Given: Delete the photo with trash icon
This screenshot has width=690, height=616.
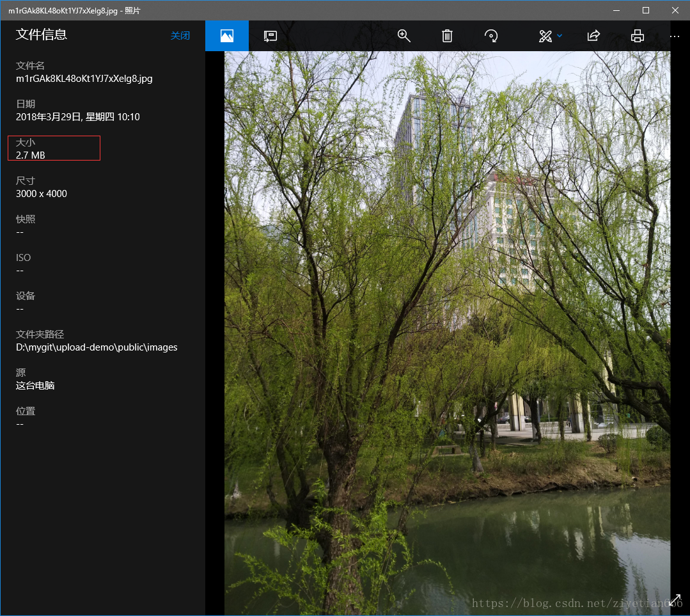Looking at the screenshot, I should click(447, 36).
